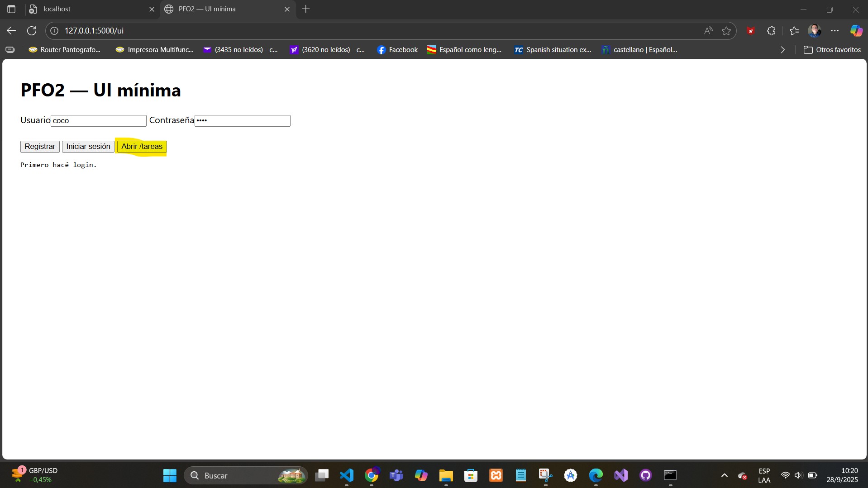Open Otros favoritos folder

[x=832, y=50]
